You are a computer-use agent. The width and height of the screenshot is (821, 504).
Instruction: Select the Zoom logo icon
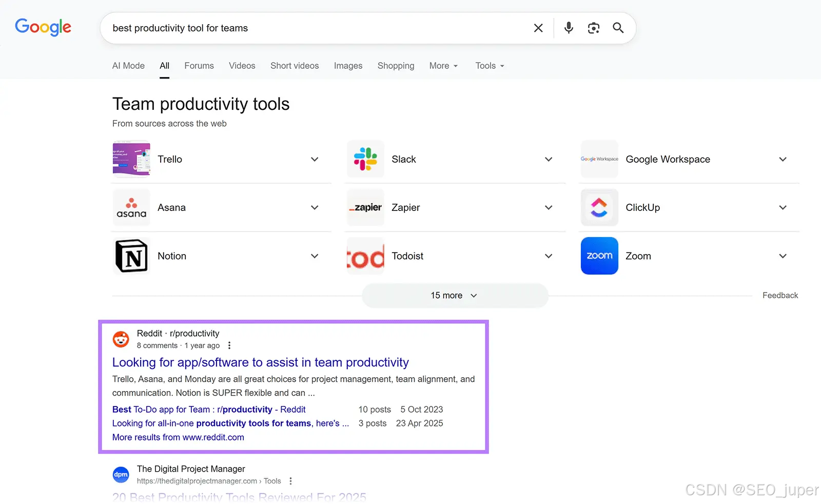point(599,256)
